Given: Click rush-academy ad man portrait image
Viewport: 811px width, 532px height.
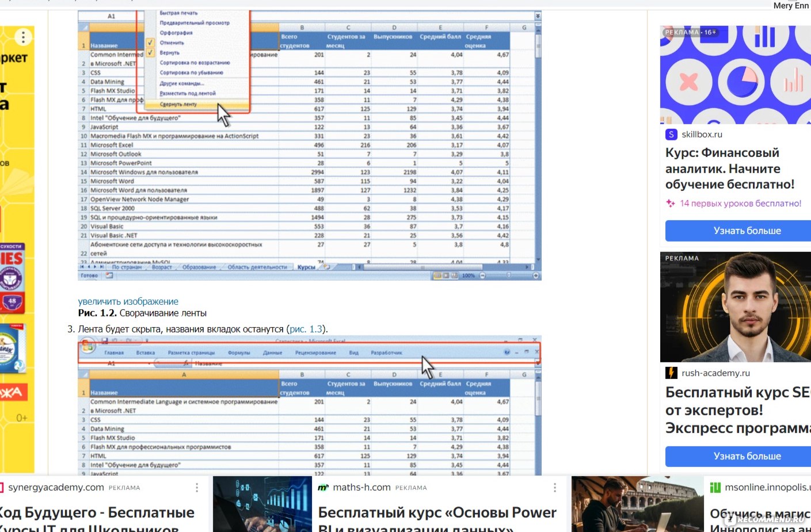Looking at the screenshot, I should click(x=736, y=307).
